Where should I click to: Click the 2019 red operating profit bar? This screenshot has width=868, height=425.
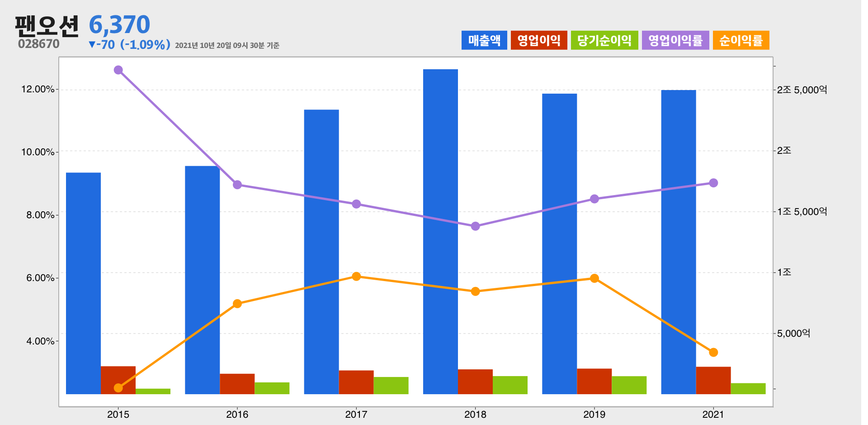point(594,382)
